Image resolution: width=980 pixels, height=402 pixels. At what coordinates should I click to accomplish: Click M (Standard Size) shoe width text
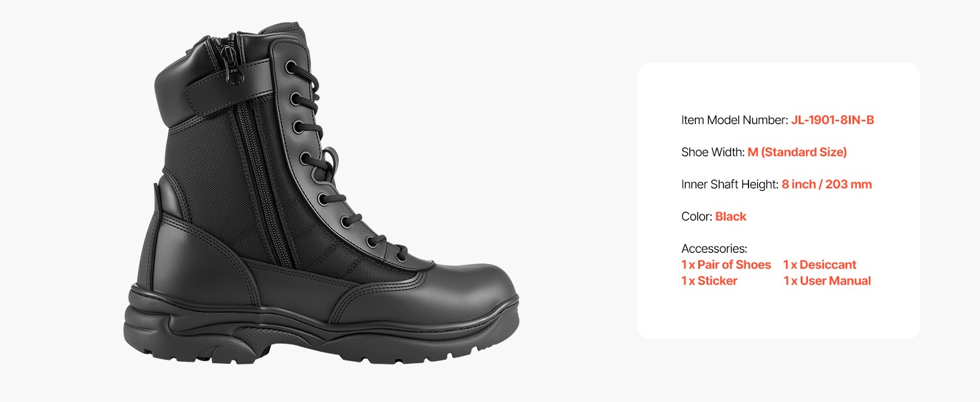click(797, 152)
